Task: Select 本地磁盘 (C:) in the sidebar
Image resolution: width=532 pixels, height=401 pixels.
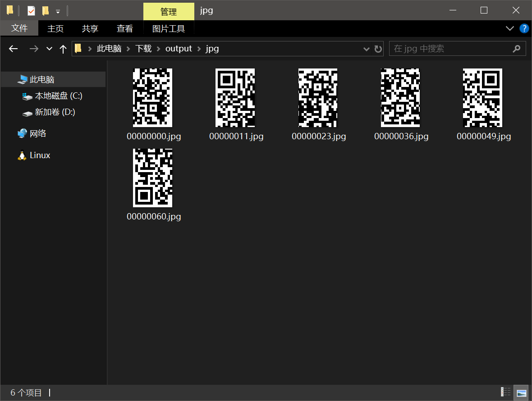Action: coord(58,96)
